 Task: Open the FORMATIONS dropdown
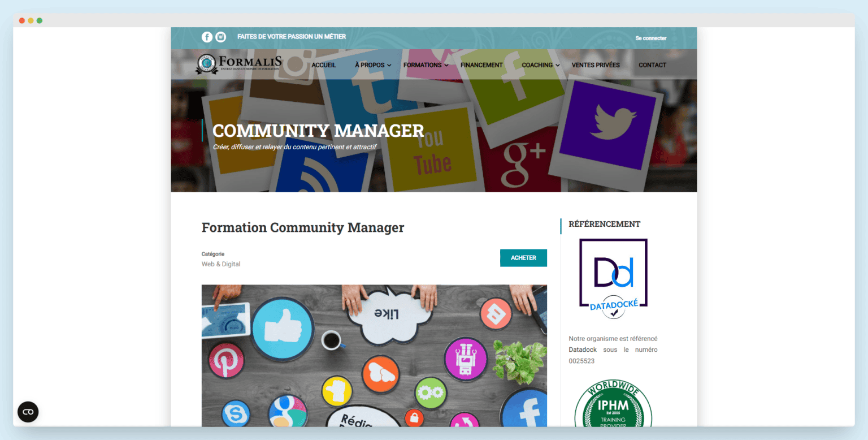[x=423, y=64]
